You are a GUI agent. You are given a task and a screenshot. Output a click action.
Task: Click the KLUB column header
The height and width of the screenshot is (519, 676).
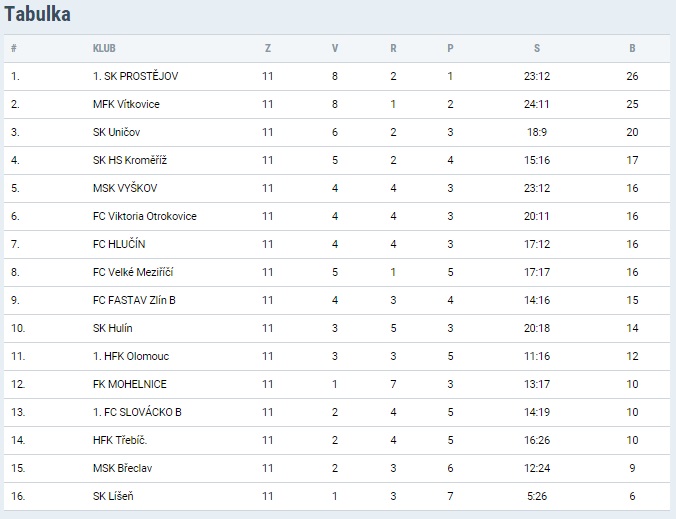click(x=105, y=48)
